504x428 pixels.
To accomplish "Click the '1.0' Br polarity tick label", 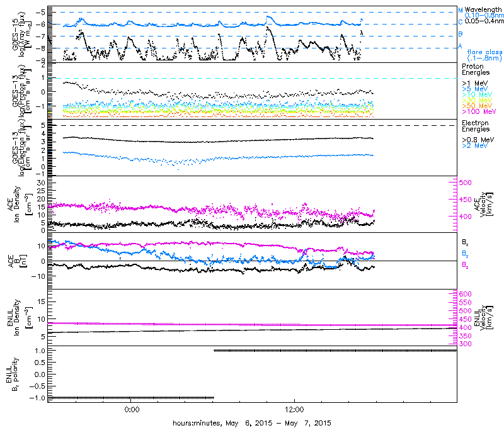I will coord(40,351).
